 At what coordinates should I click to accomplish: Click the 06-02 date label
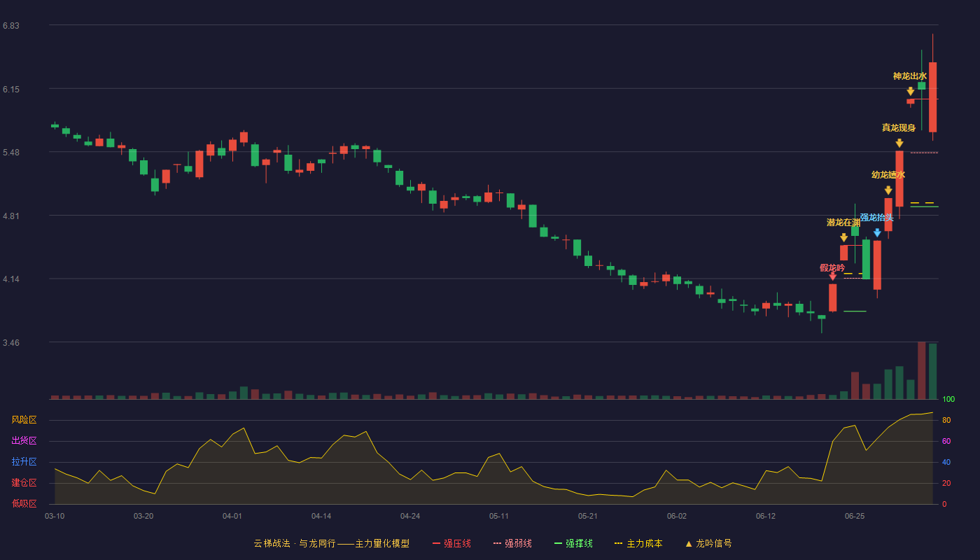(x=677, y=516)
